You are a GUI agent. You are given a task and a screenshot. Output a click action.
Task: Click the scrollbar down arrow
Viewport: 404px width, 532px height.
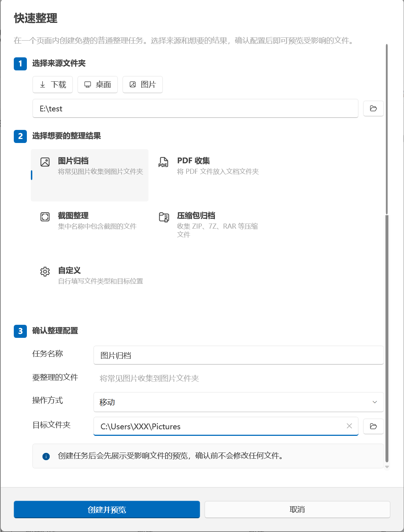[x=387, y=467]
